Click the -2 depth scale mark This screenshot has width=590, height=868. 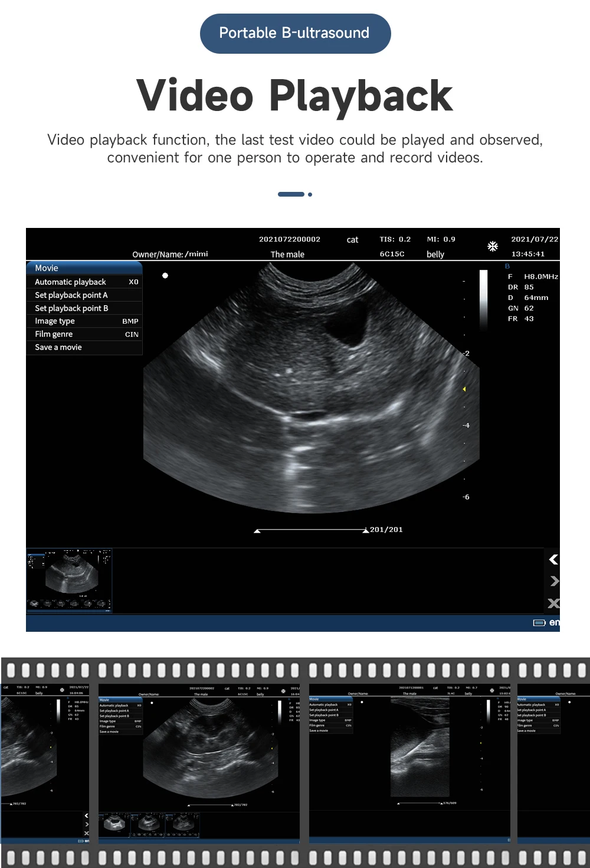click(466, 354)
